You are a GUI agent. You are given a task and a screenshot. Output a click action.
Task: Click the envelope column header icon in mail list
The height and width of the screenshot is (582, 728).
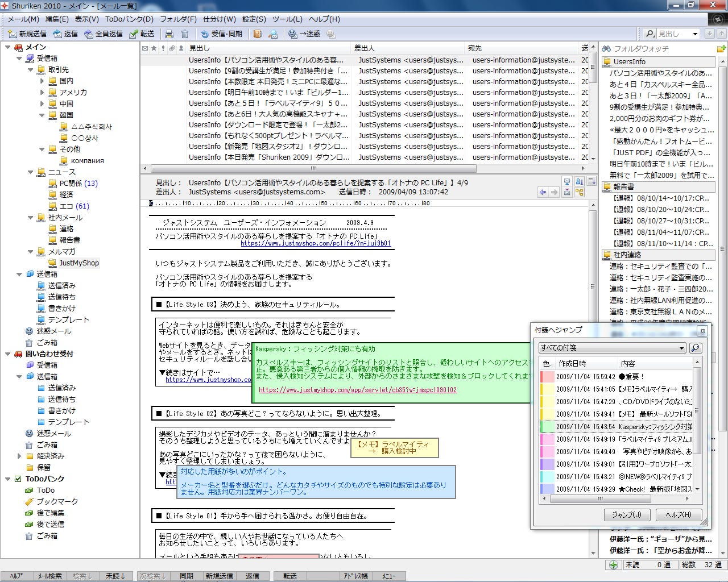pos(145,48)
